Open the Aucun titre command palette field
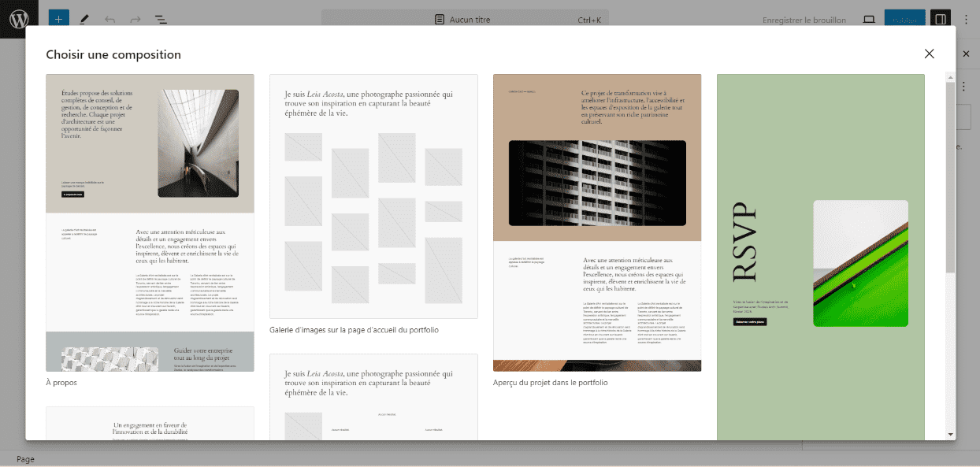 [x=465, y=20]
